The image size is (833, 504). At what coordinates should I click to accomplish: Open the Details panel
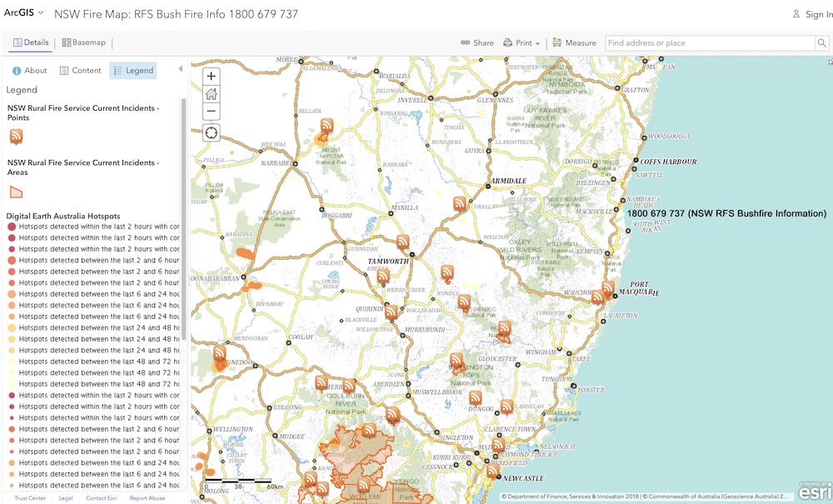pyautogui.click(x=31, y=42)
